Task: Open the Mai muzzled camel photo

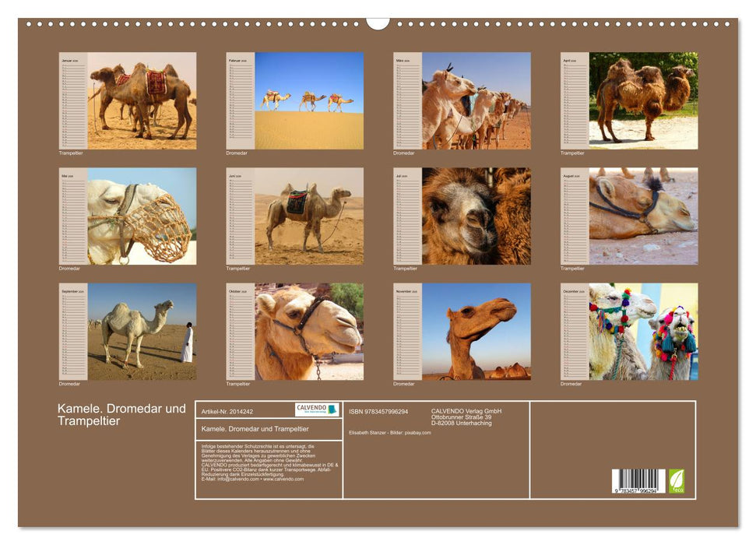Action: [x=142, y=216]
